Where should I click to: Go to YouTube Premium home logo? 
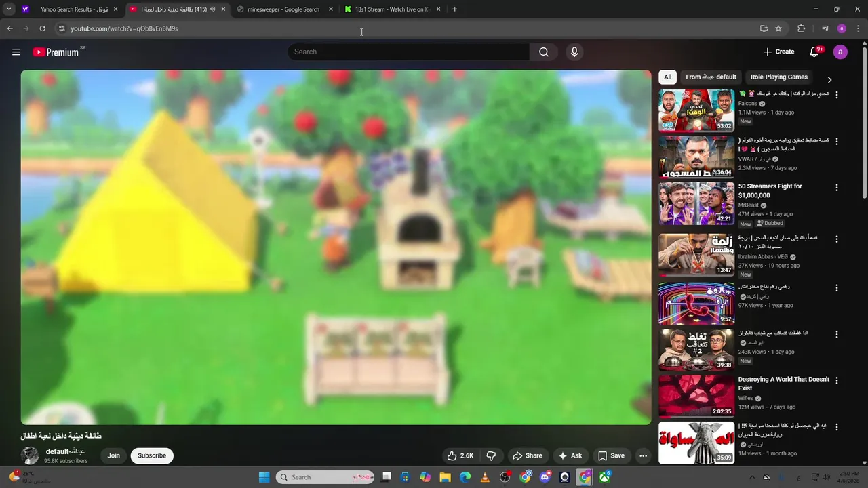[x=56, y=52]
